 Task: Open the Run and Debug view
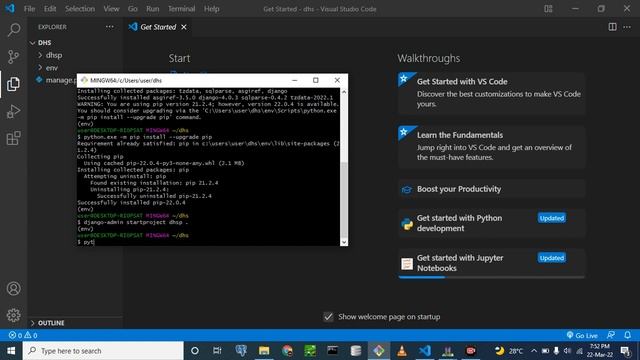point(13,111)
